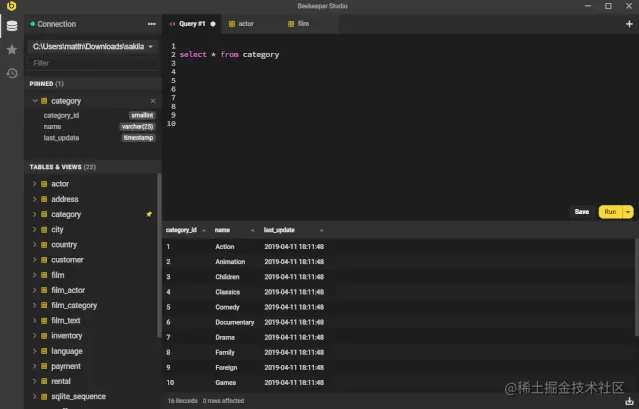Screen dimensions: 639x409
Task: Open the database path dropdown
Action: point(93,47)
